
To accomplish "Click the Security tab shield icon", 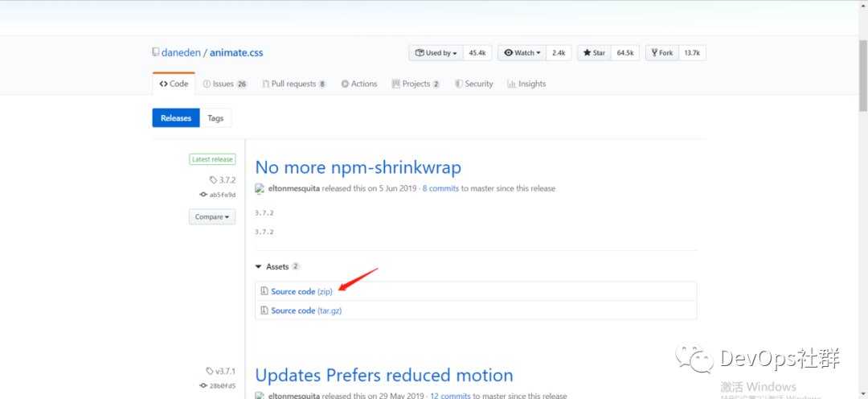I will [x=459, y=84].
